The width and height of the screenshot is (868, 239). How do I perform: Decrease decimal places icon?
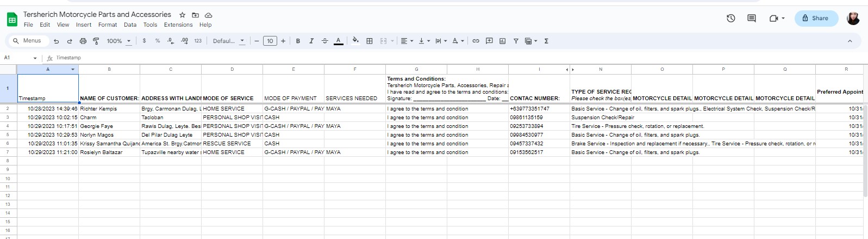(x=171, y=41)
